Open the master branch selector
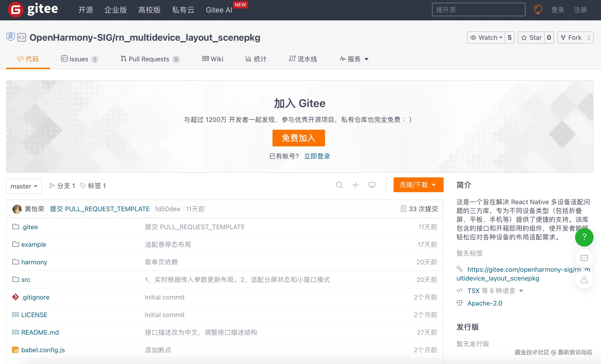 click(x=24, y=186)
